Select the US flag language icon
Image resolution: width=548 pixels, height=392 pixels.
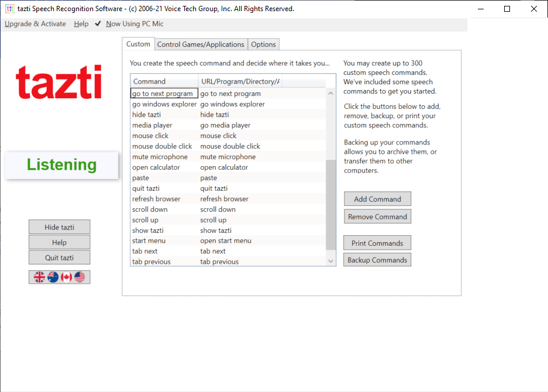[80, 277]
